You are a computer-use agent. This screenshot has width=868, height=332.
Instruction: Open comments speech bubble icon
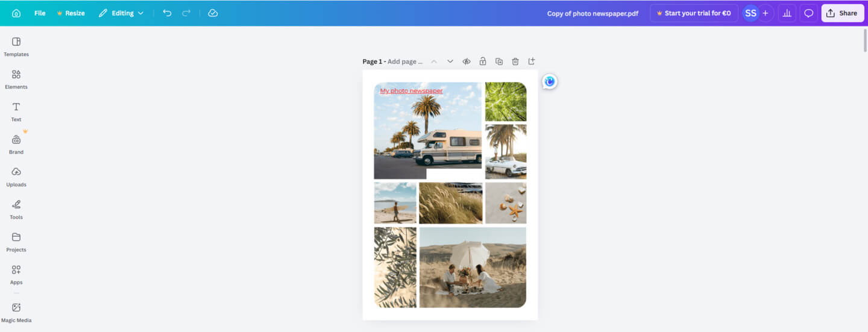(809, 13)
